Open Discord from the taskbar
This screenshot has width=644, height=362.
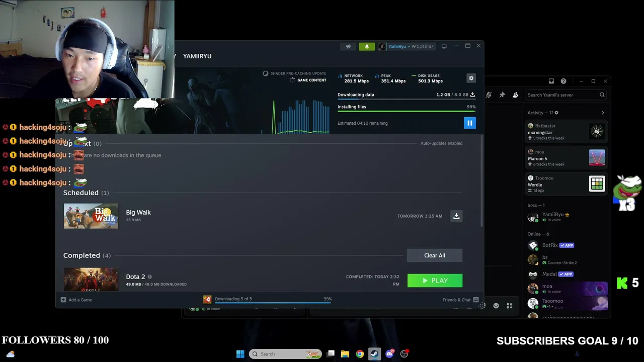pos(389,354)
